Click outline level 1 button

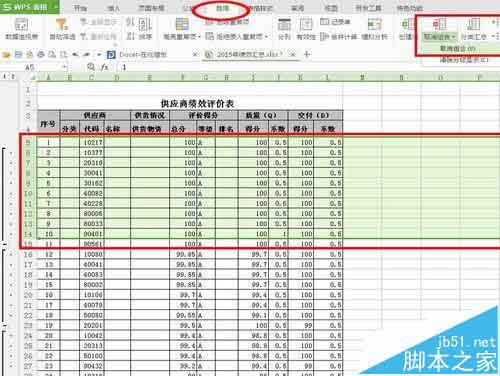click(4, 77)
